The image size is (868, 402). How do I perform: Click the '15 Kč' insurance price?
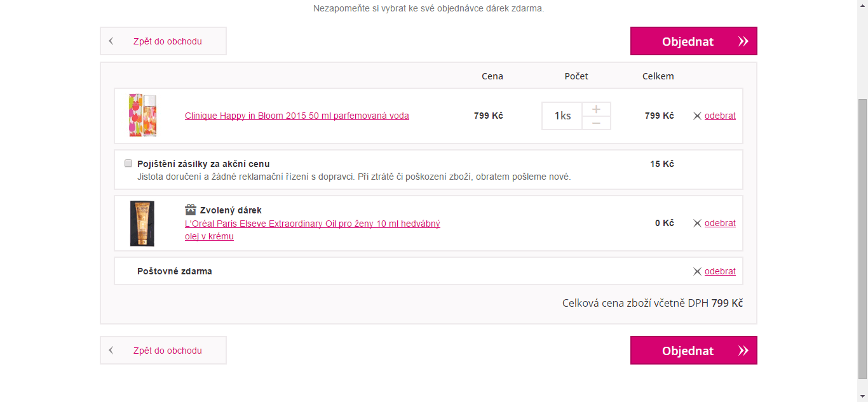[x=662, y=164]
